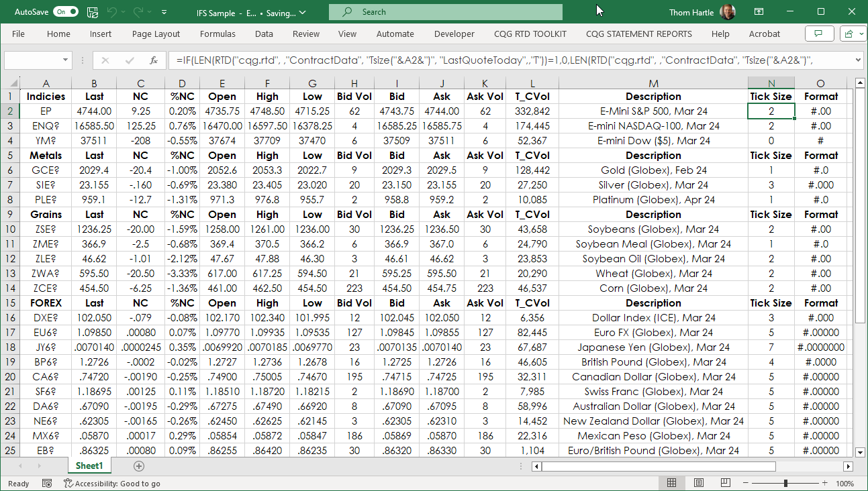The image size is (868, 491).
Task: Open Ribbon Display Options icon
Action: (x=759, y=12)
